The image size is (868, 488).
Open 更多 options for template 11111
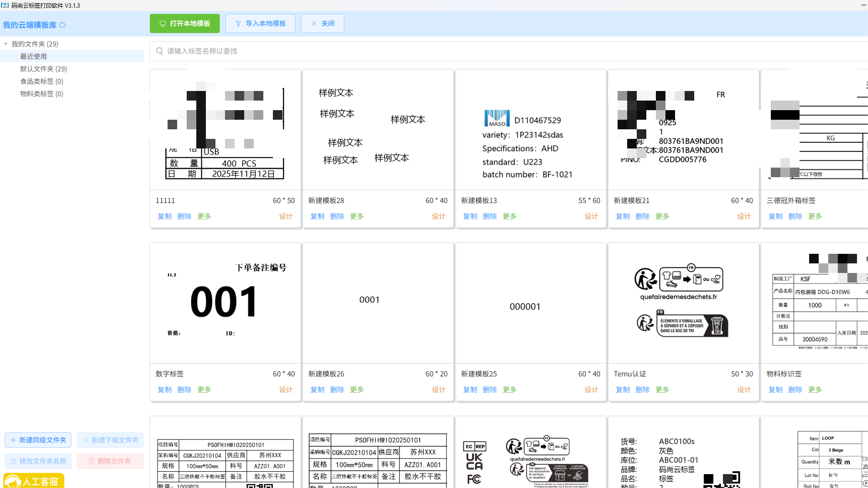(204, 216)
